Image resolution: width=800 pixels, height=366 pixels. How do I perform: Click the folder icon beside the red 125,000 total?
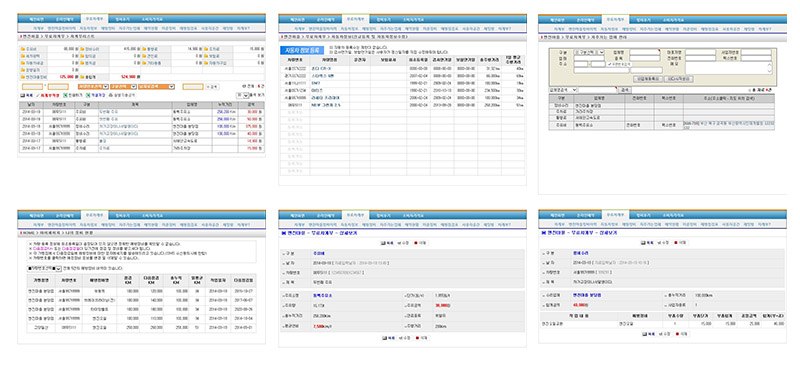click(x=22, y=77)
